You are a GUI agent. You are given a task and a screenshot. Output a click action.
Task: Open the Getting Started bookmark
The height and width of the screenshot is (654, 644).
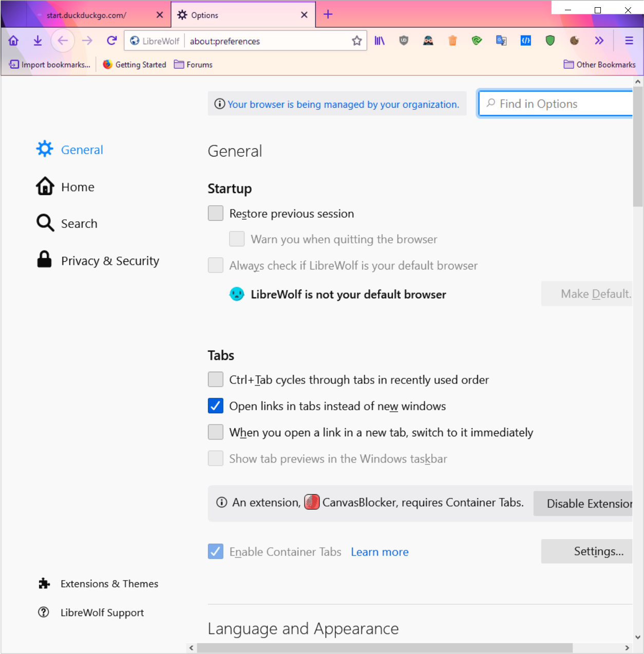(x=135, y=64)
